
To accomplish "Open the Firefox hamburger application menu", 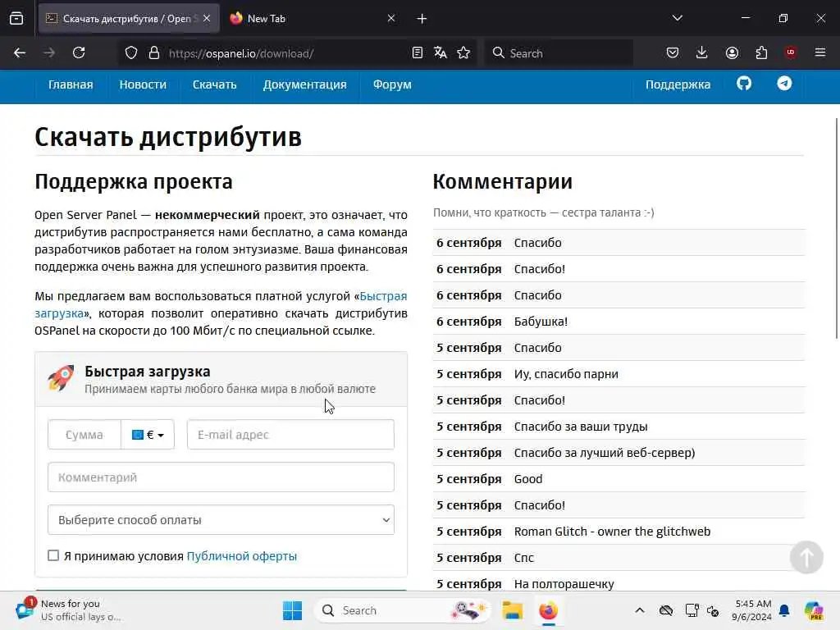I will click(820, 52).
